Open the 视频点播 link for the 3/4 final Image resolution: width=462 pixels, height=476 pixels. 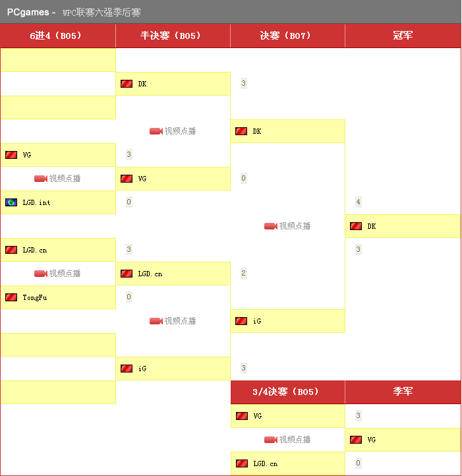click(x=295, y=440)
